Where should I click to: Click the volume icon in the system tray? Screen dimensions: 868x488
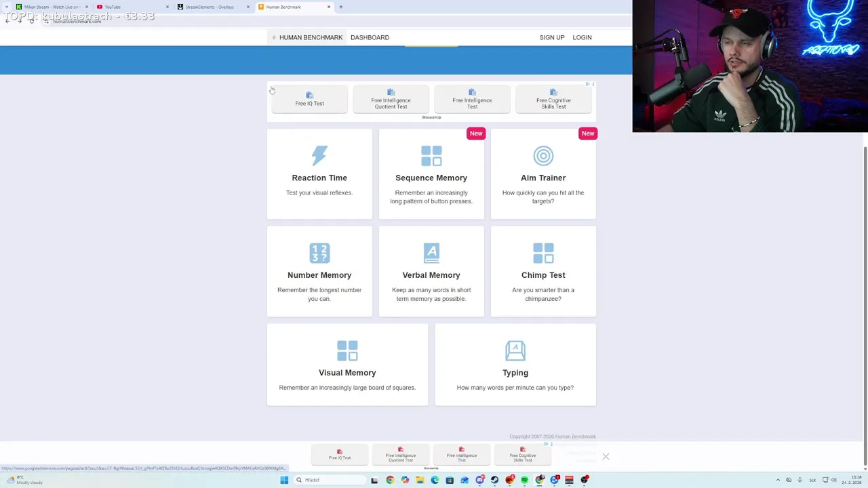833,480
